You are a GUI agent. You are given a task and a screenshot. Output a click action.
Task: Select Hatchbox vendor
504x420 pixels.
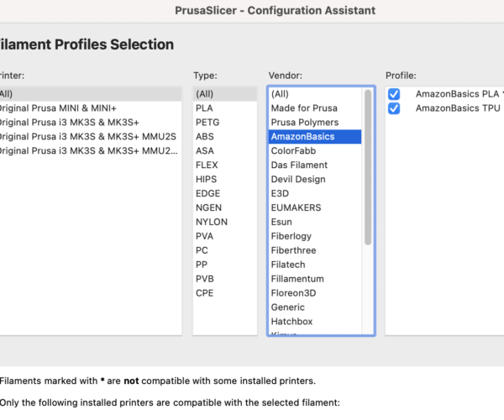point(315,322)
